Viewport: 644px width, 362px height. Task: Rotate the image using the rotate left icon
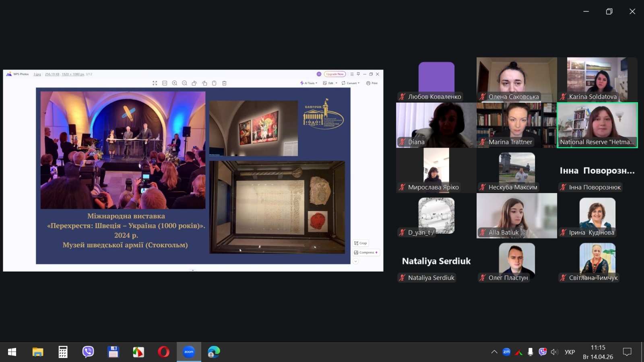(194, 83)
